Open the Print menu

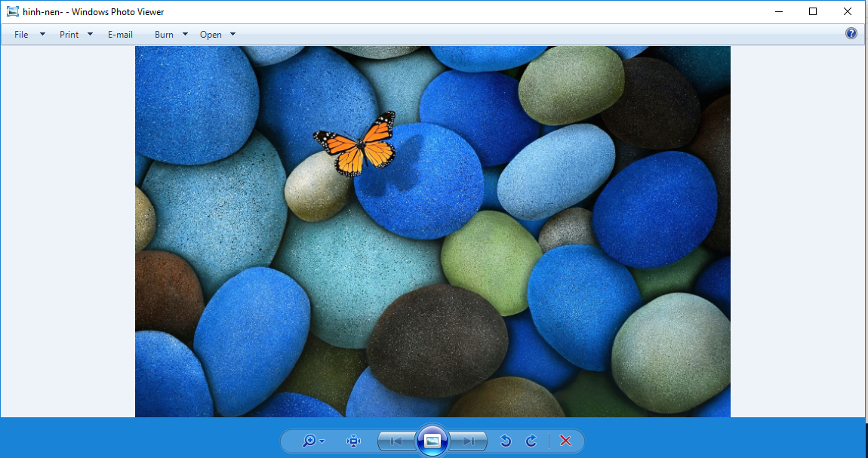tap(69, 34)
